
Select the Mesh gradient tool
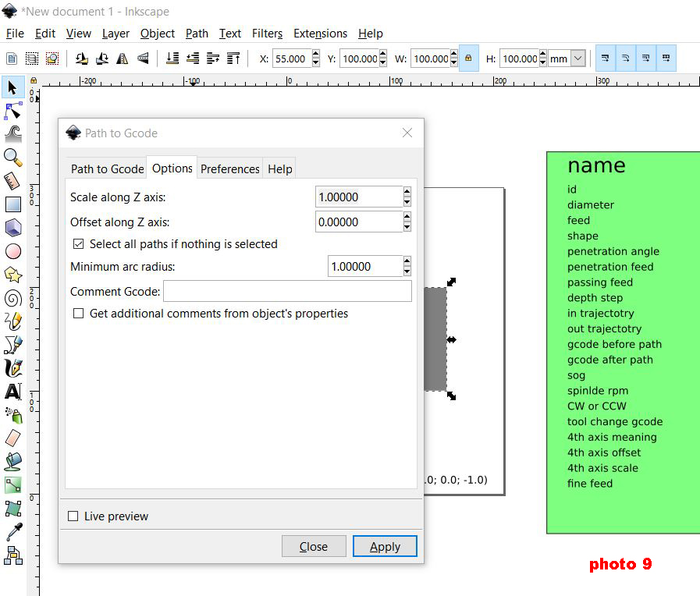12,509
